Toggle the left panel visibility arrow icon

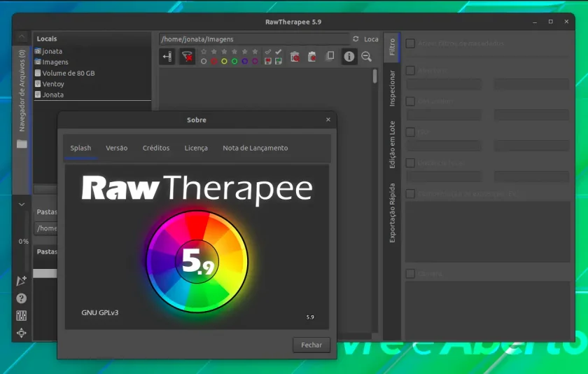point(167,57)
